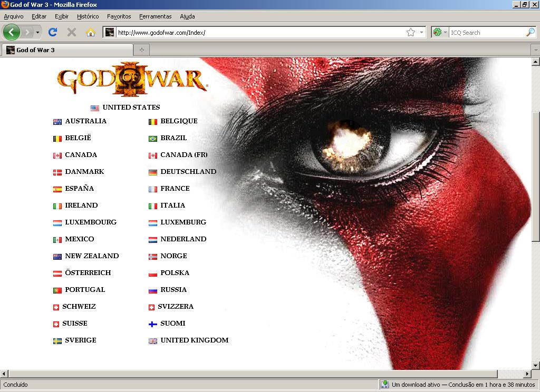Click the download status icon in status bar

(385, 385)
